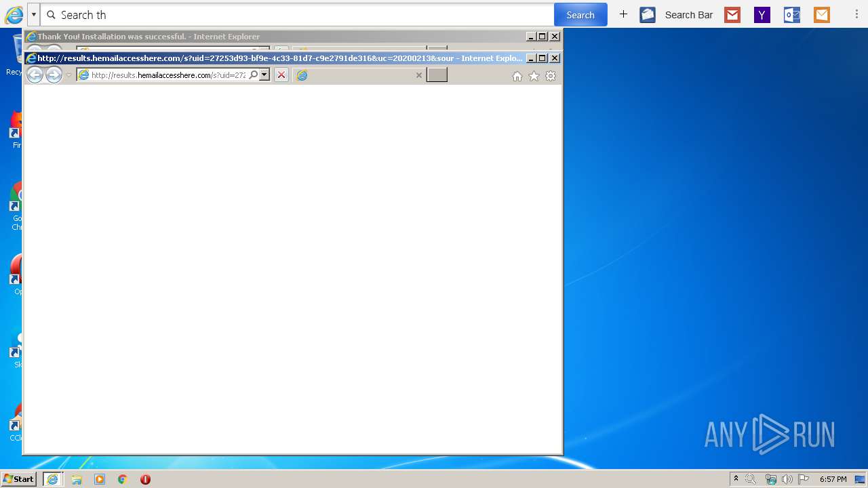Viewport: 868px width, 488px height.
Task: Go forward in the front IE window
Action: [x=54, y=75]
